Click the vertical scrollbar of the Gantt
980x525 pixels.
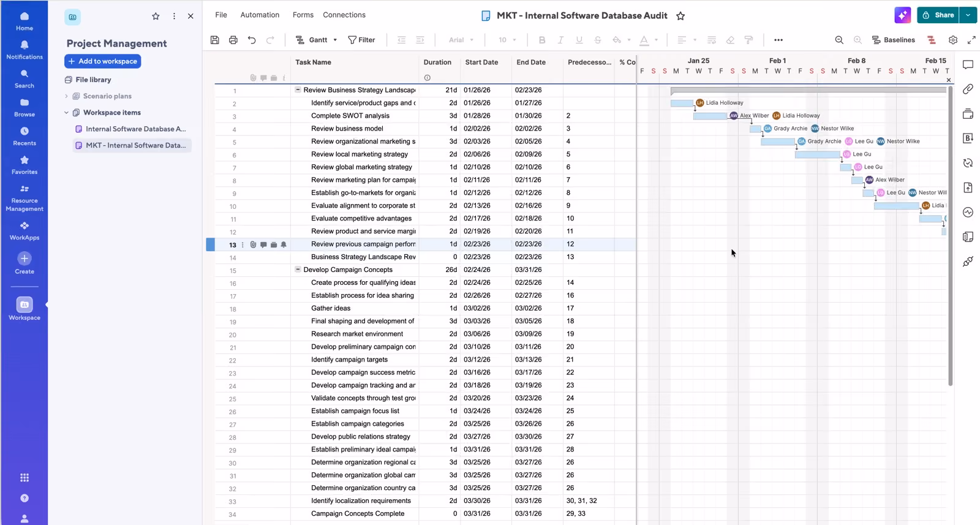point(951,236)
